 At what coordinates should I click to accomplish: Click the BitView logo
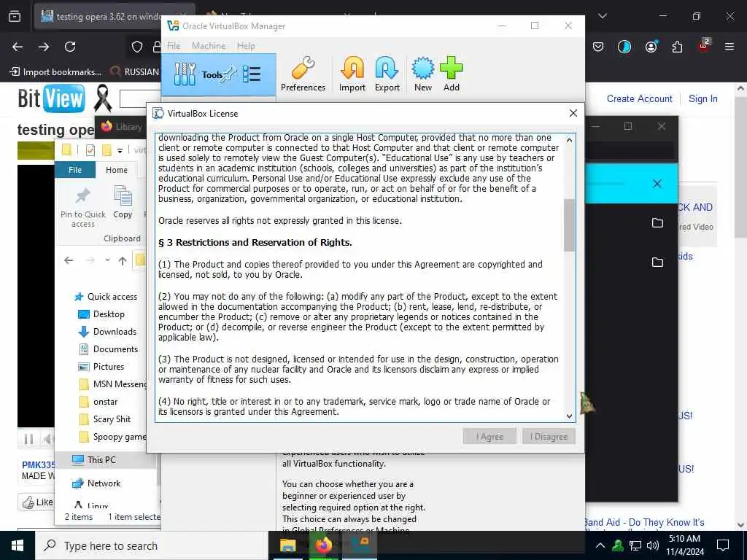tap(52, 98)
